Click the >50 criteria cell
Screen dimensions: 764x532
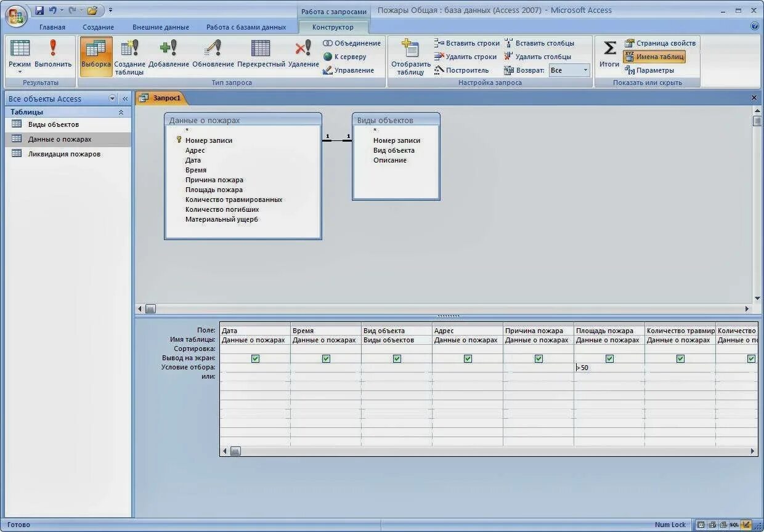coord(609,368)
